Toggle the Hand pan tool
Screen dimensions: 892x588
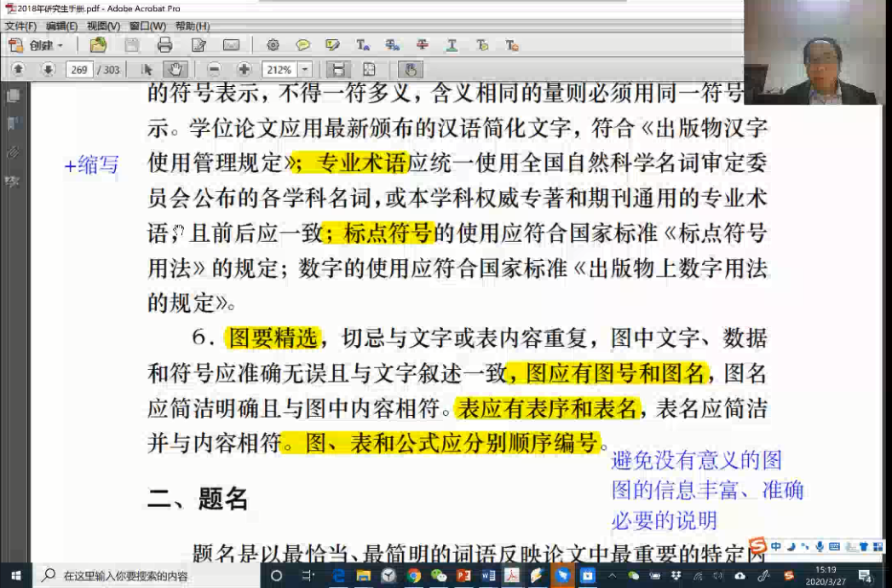(x=175, y=70)
